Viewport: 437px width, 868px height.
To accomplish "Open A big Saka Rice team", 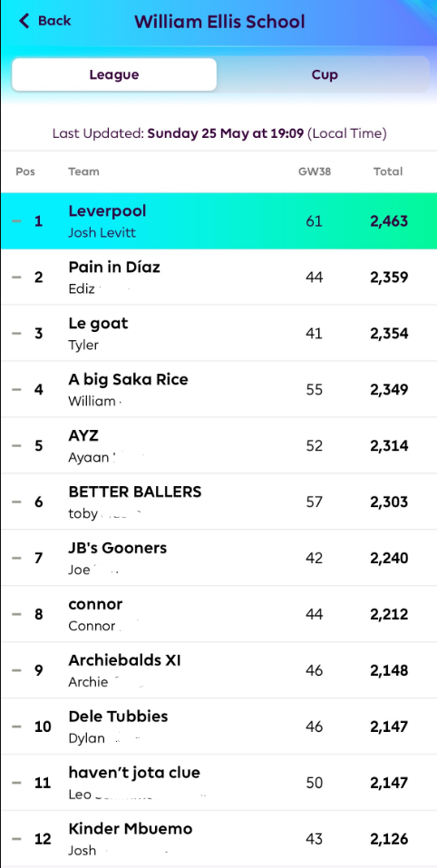I will 218,389.
